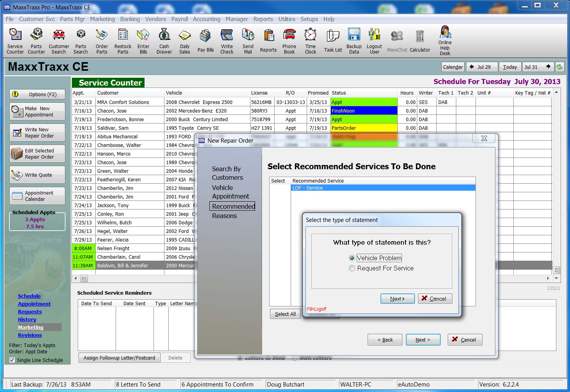Viewport: 570px width, 392px height.
Task: Click the Today button
Action: click(x=509, y=67)
